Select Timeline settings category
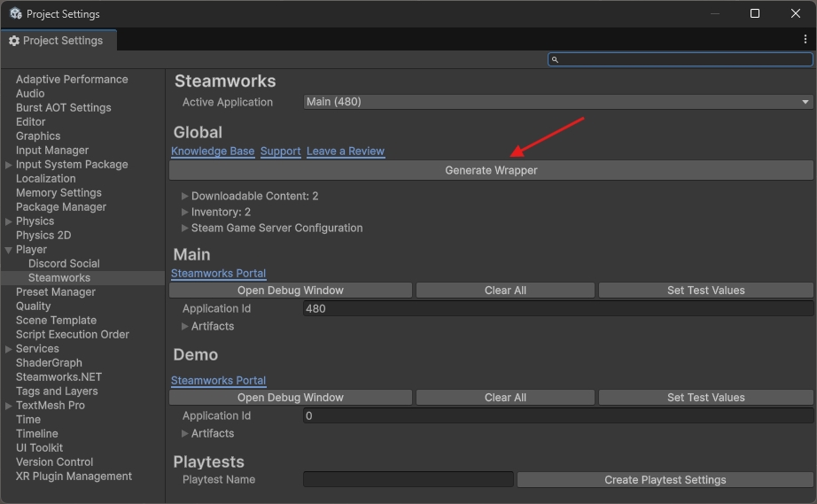Screen dimensions: 817x504 tap(37, 434)
